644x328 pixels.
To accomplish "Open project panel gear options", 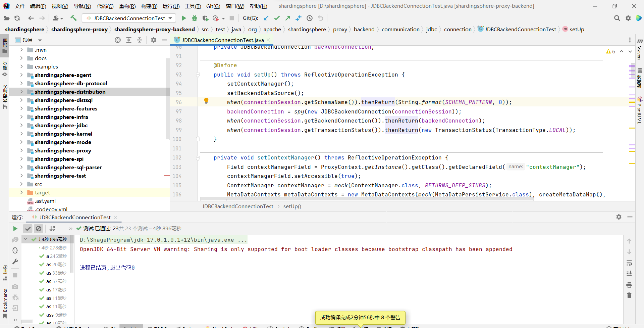I will point(154,40).
